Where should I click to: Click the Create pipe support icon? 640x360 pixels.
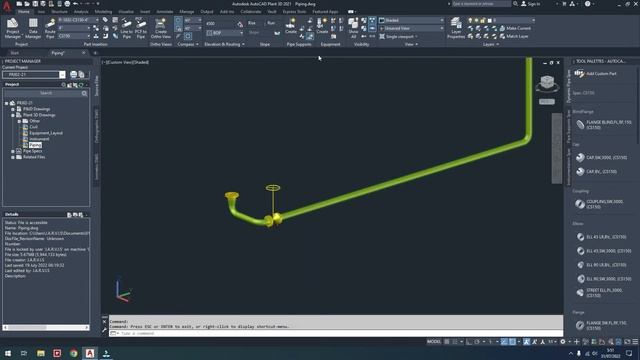[x=291, y=25]
